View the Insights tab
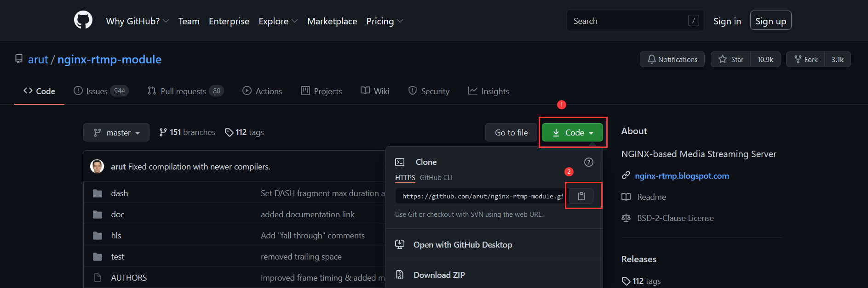 pyautogui.click(x=489, y=91)
